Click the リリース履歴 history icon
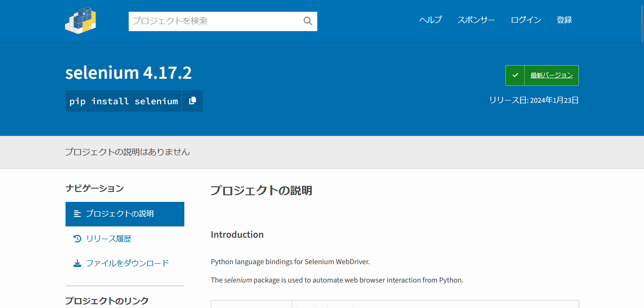This screenshot has height=308, width=644. (x=77, y=238)
